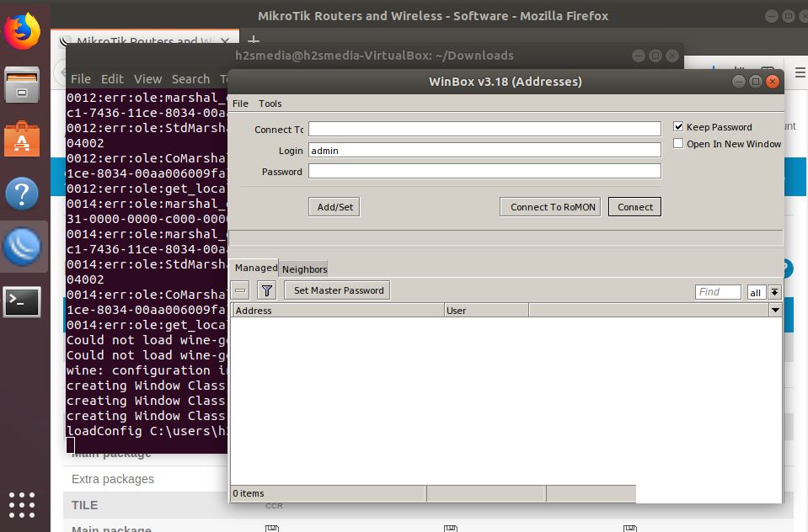Close the terminal window
The width and height of the screenshot is (808, 532).
672,56
